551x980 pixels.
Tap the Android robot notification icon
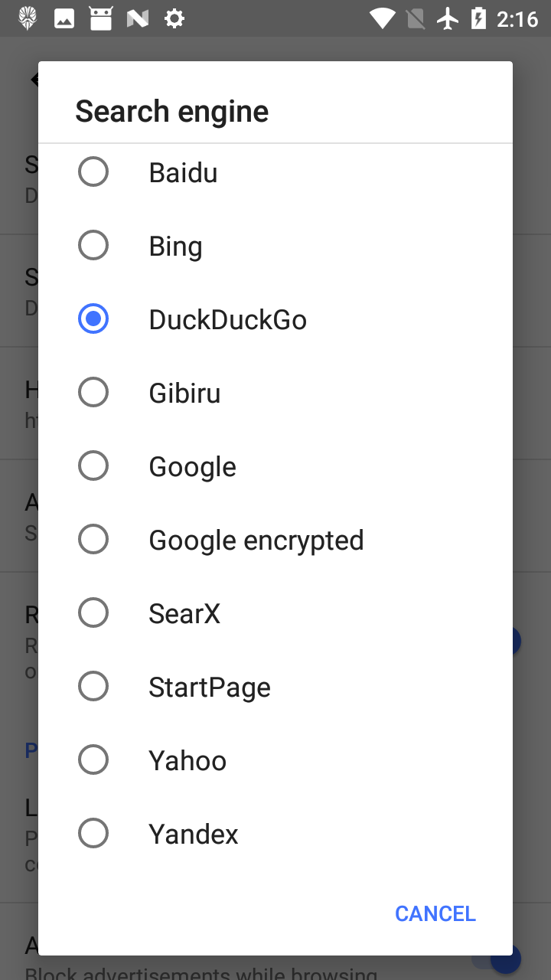click(x=101, y=18)
